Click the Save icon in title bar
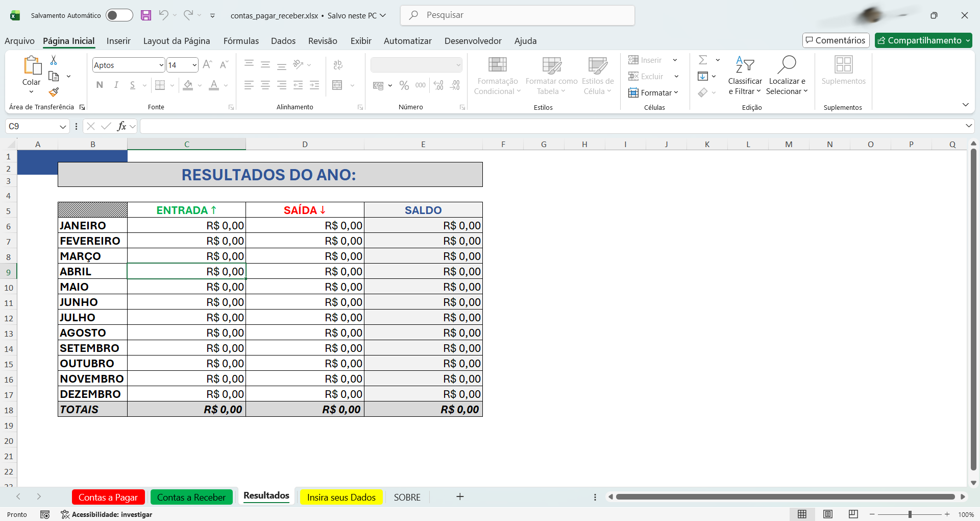 point(146,15)
